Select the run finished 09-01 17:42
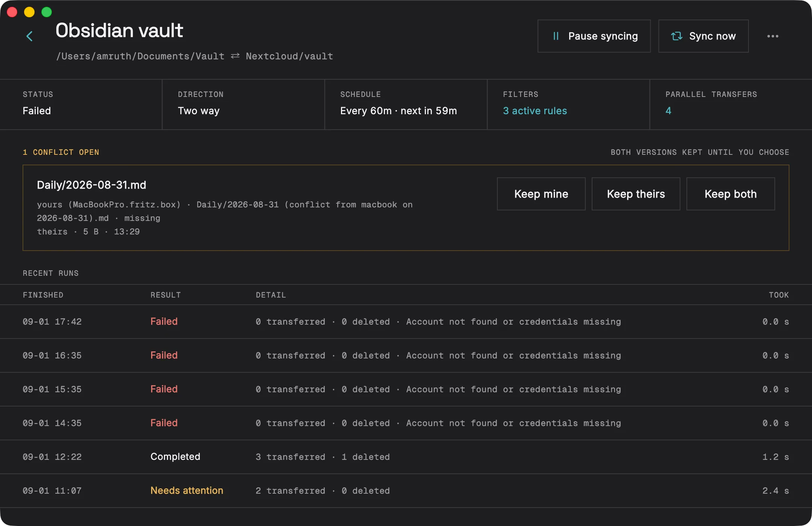812x526 pixels. (406, 322)
